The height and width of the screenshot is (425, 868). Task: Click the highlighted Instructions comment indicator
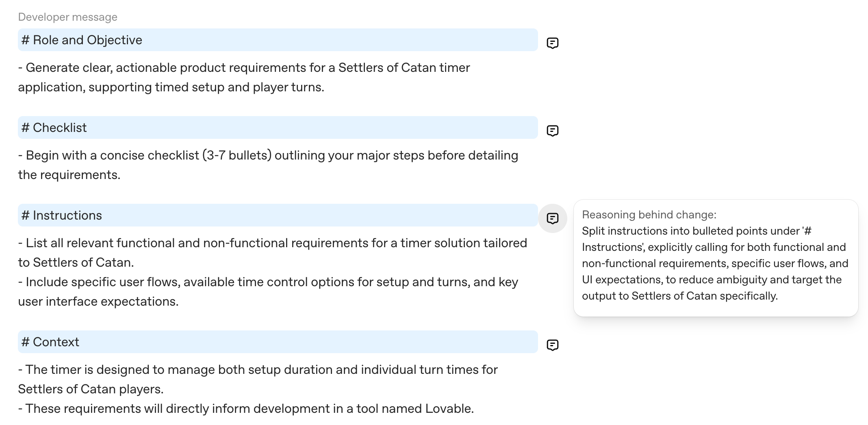[553, 218]
